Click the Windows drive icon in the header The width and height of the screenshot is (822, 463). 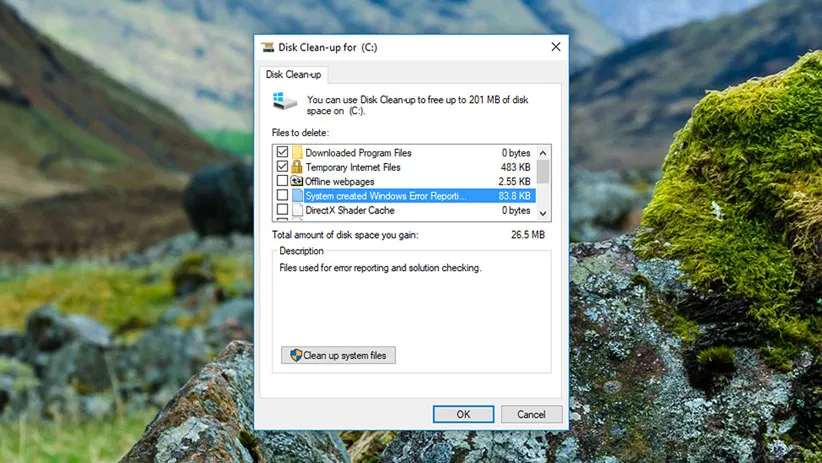pyautogui.click(x=284, y=101)
